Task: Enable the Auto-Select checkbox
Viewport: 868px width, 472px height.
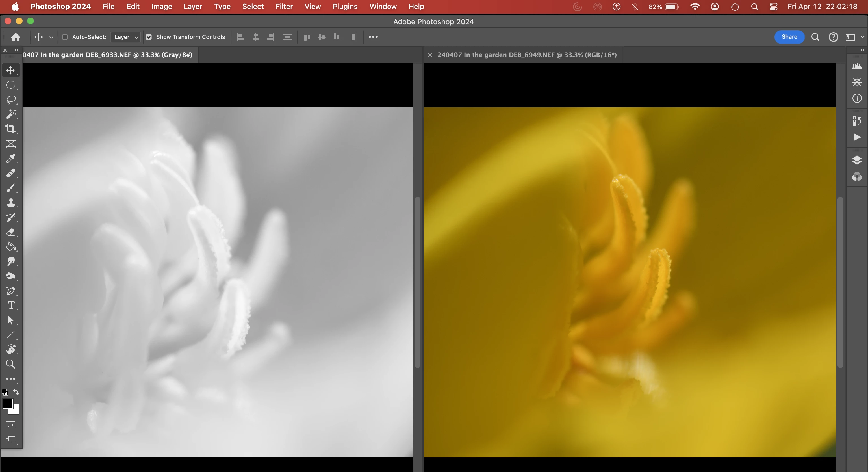Action: click(x=65, y=37)
